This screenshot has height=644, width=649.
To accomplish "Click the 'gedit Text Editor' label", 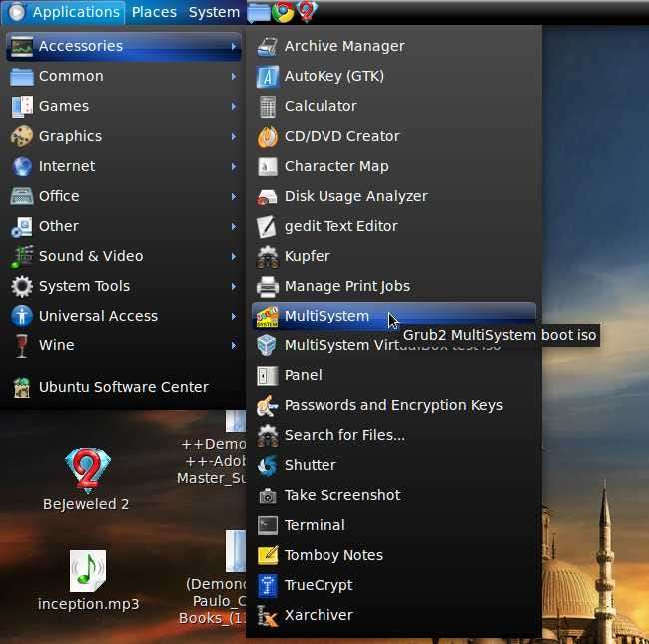I will [x=341, y=226].
